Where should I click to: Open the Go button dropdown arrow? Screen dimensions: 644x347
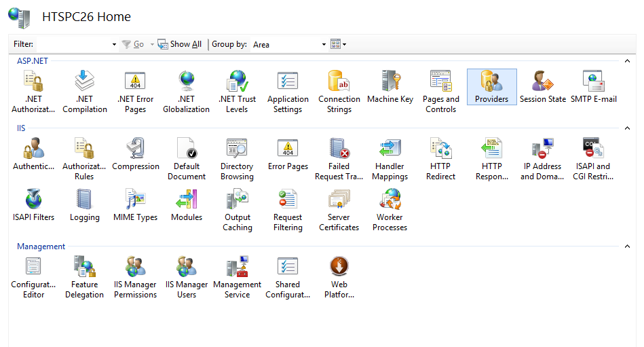coord(152,44)
